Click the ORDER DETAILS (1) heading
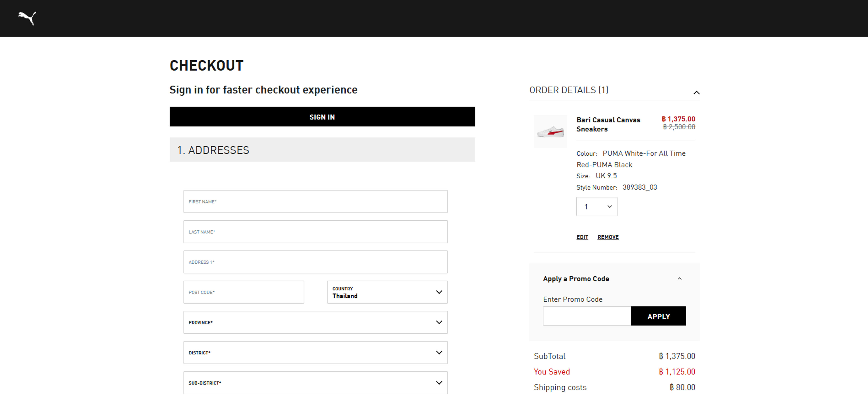868x395 pixels. 568,90
